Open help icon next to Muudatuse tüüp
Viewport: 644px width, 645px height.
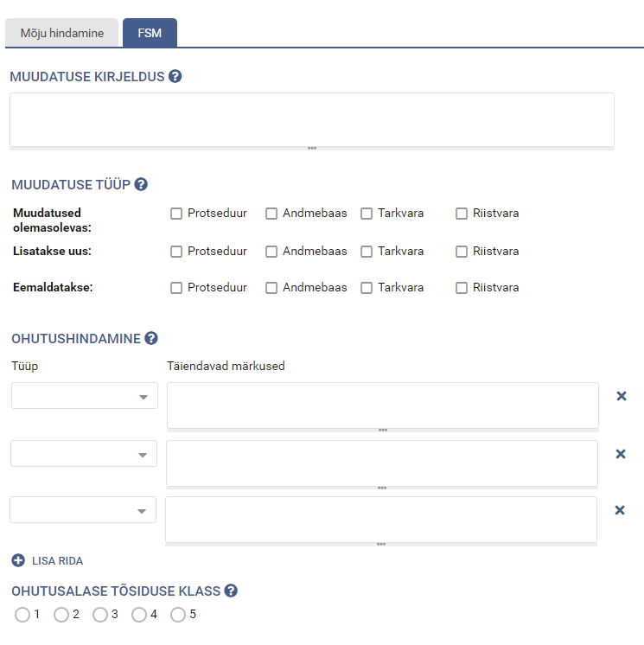(x=141, y=184)
